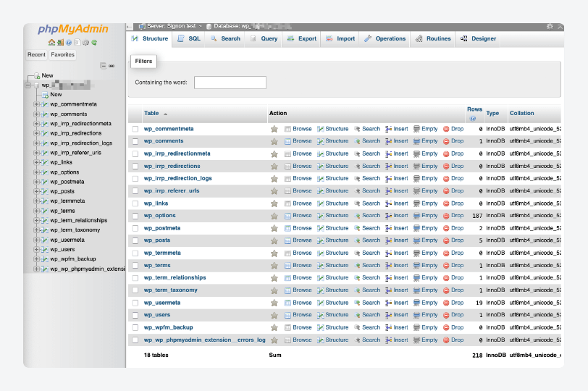
Task: Favorite the wp_users table star
Action: (274, 315)
